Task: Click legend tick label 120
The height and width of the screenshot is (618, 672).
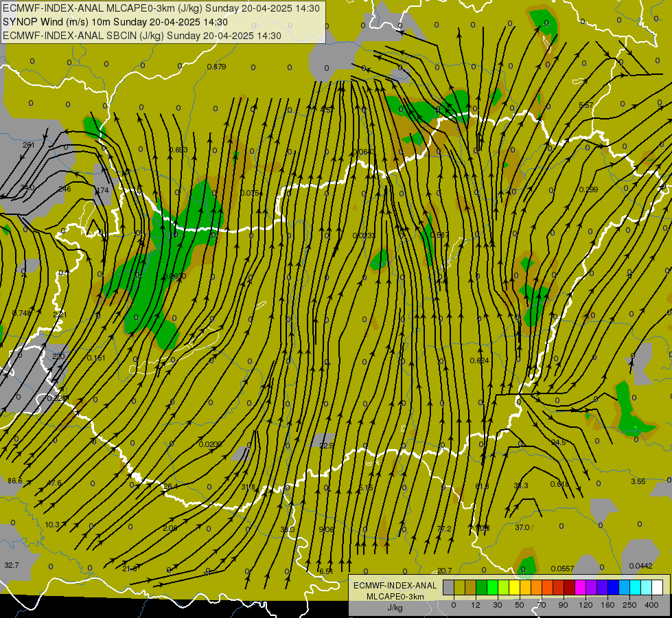Action: [586, 605]
